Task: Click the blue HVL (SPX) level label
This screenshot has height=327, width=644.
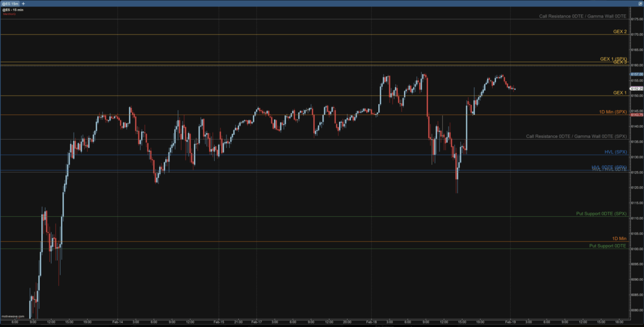Action: [615, 152]
